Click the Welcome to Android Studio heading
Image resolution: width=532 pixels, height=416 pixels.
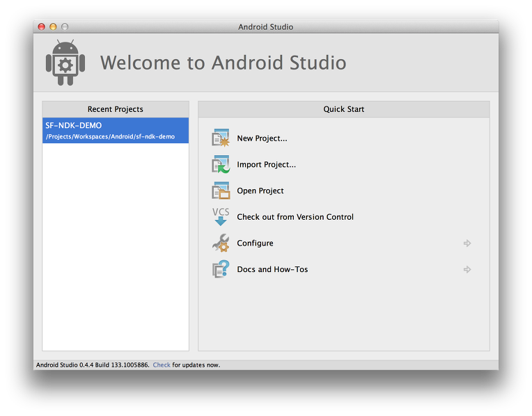[x=224, y=63]
